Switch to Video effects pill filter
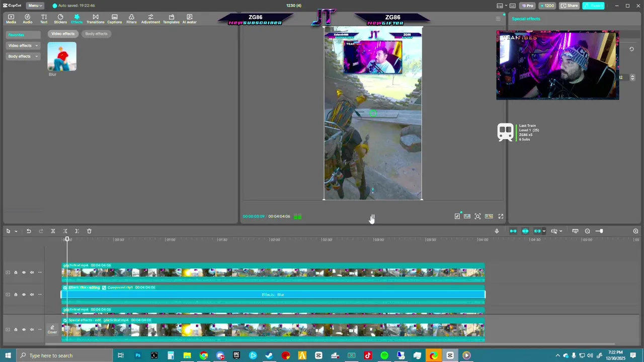The width and height of the screenshot is (644, 362). click(63, 34)
